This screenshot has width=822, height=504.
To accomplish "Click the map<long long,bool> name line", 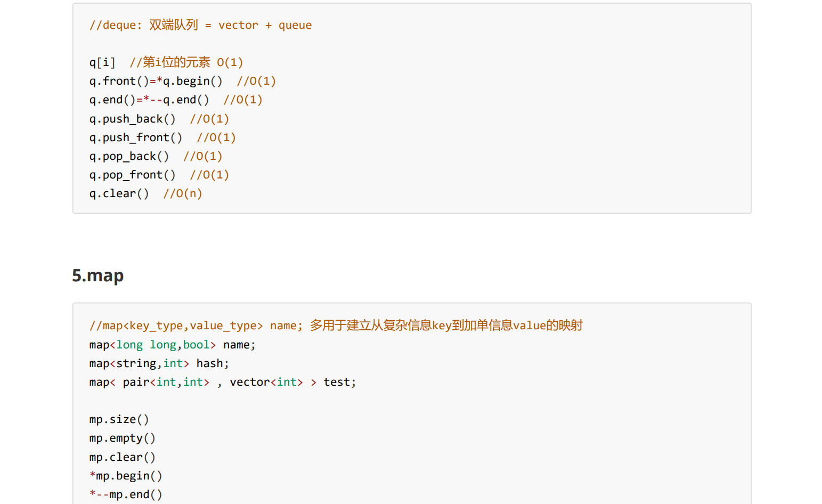I will coord(173,345).
